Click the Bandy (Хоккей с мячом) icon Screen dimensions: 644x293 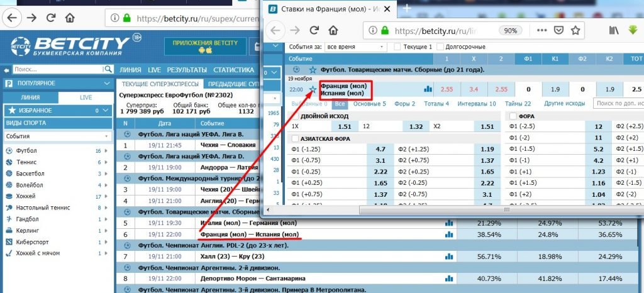(x=9, y=253)
